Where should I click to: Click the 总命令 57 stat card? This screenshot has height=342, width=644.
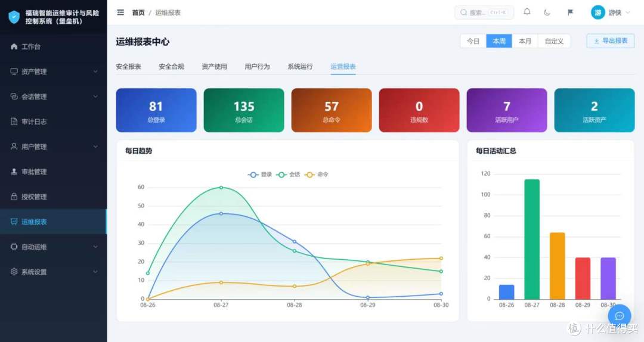tap(332, 110)
